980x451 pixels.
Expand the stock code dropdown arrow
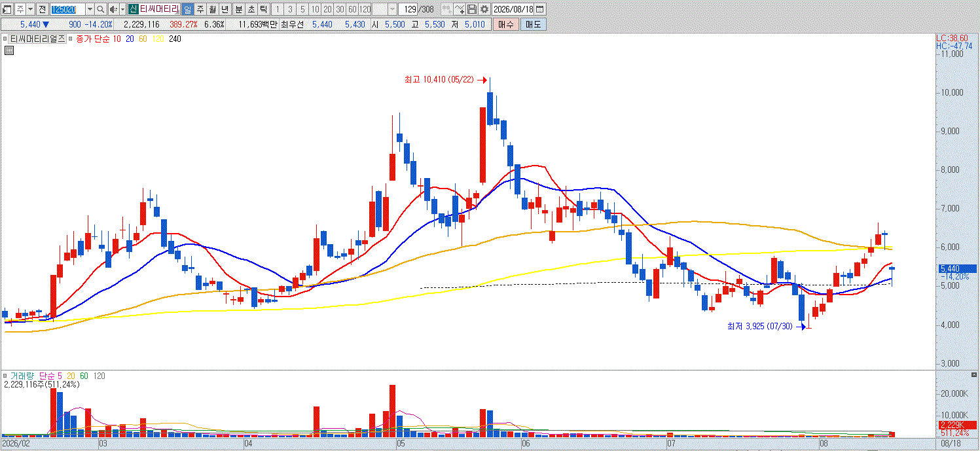tap(90, 9)
